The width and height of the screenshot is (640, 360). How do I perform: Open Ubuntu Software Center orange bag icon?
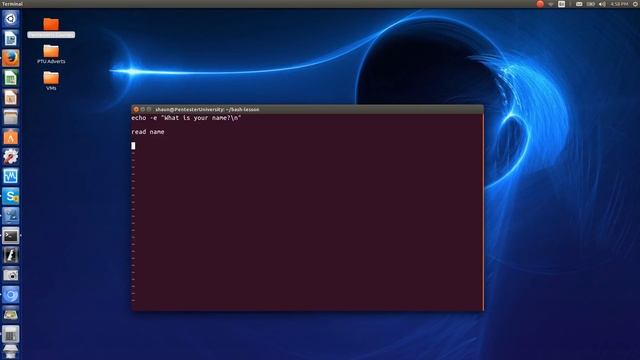pyautogui.click(x=11, y=137)
